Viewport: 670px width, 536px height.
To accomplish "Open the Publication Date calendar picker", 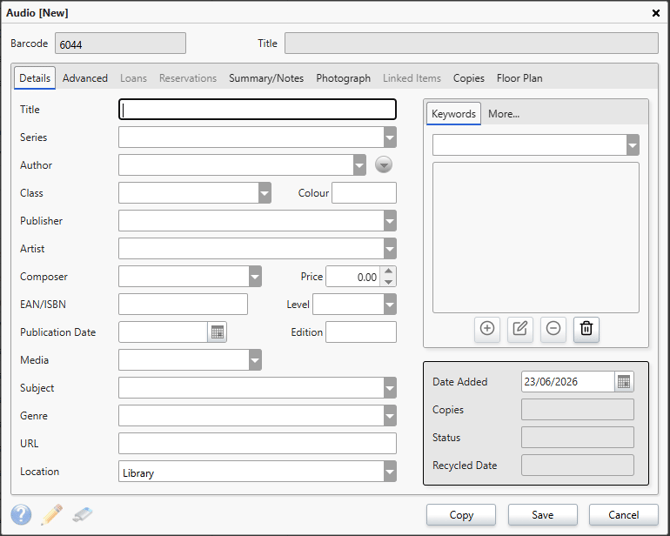I will coord(217,332).
